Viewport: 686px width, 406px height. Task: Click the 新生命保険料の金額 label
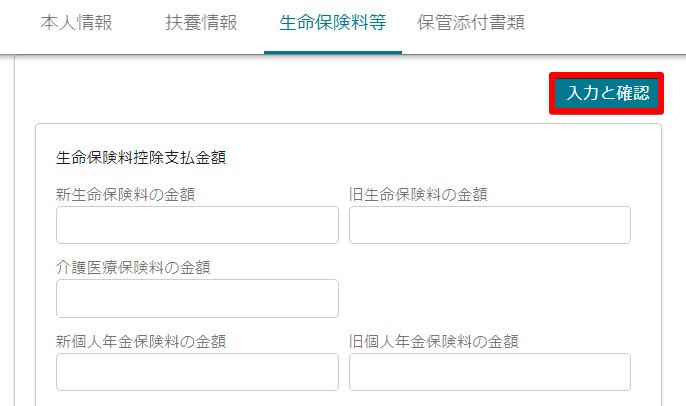click(x=126, y=194)
